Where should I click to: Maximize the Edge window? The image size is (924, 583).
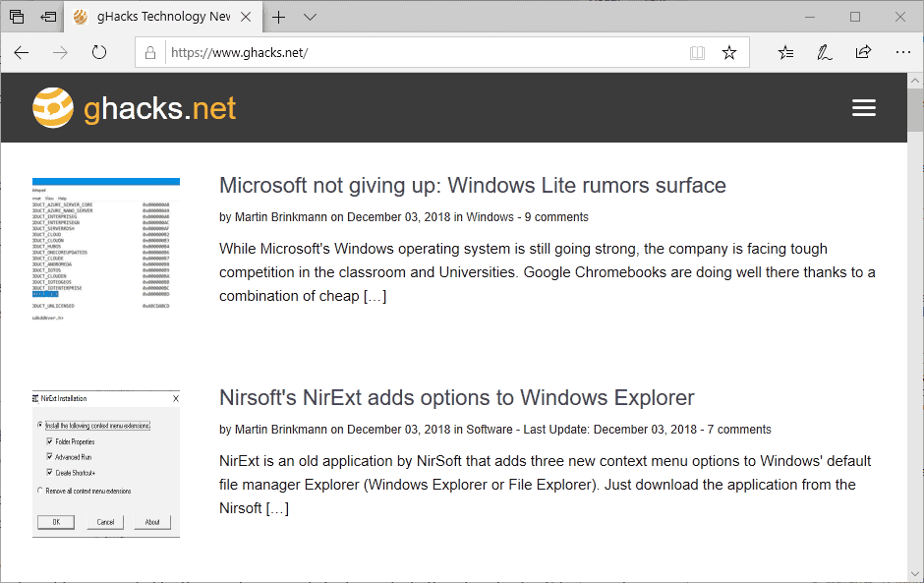tap(855, 17)
